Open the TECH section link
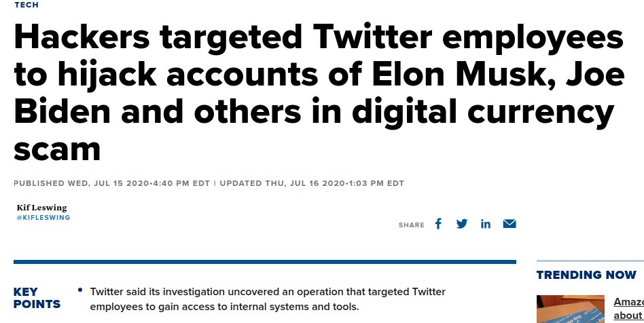Screen dimensions: 644x323 pyautogui.click(x=26, y=5)
